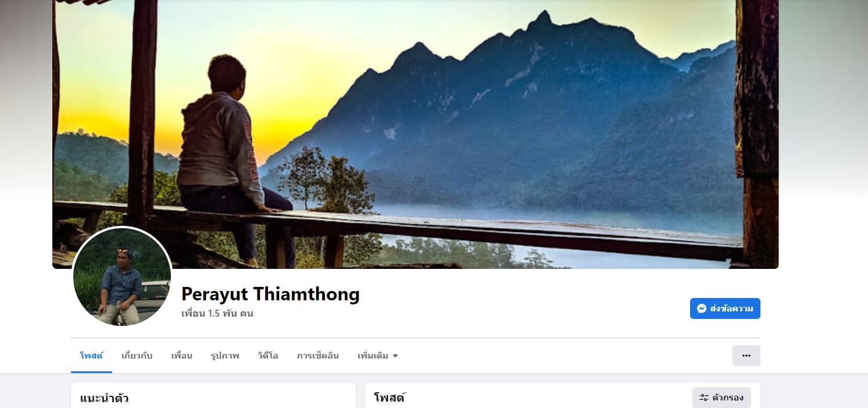
Task: Open the วิดีโอ videos tab
Action: pyautogui.click(x=268, y=356)
